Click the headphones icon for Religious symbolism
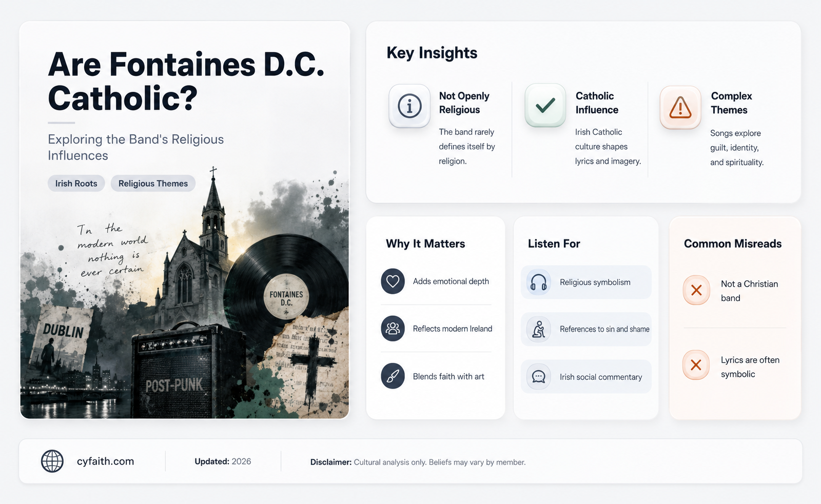 click(x=539, y=283)
